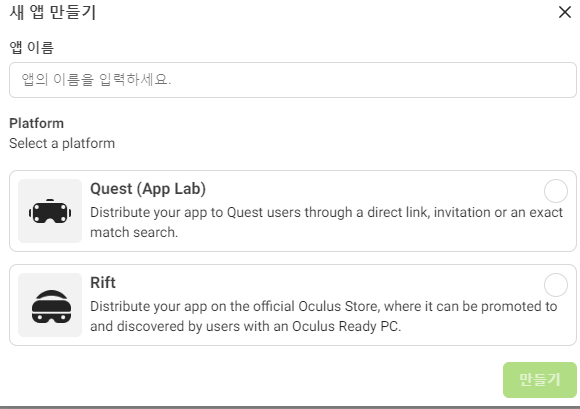Click the gray tile behind Rift icon
This screenshot has height=409, width=580.
50,305
